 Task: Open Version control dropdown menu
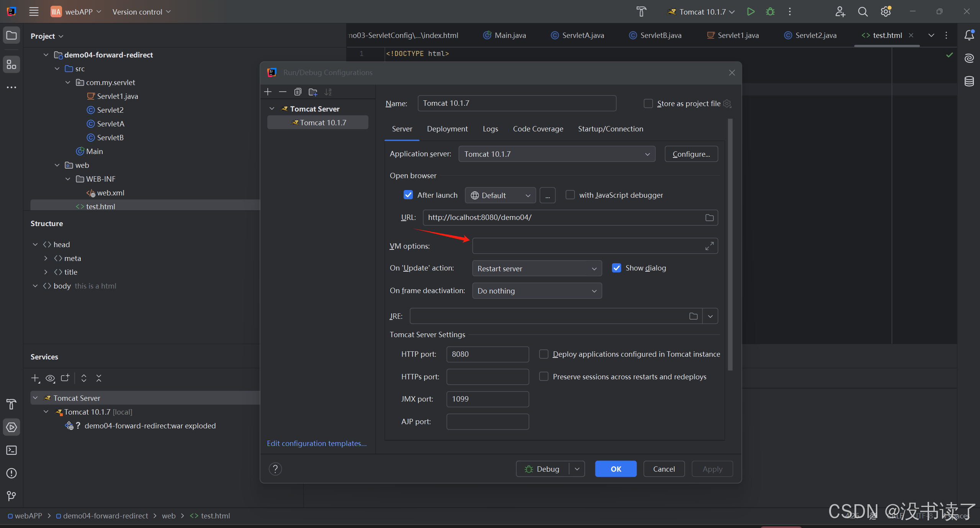141,12
